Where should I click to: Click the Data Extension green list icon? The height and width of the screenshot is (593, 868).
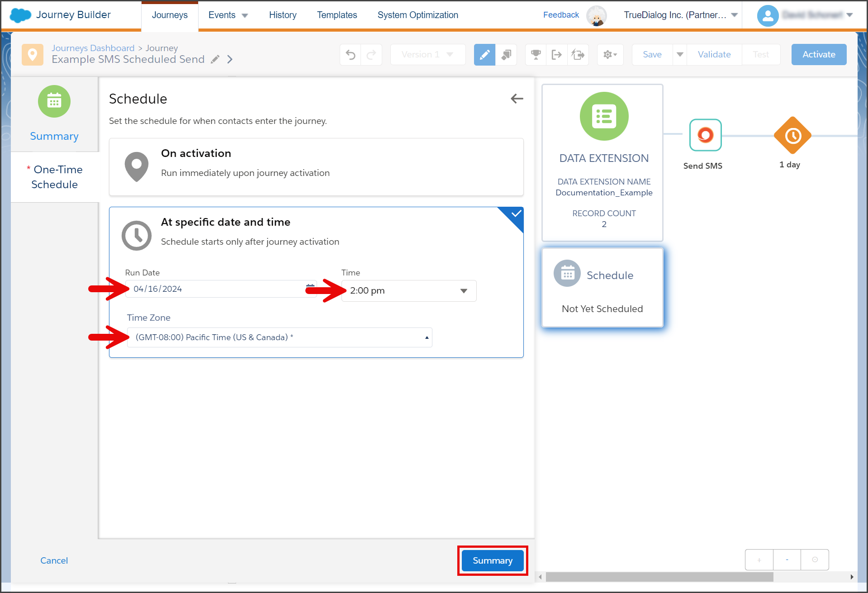(604, 116)
